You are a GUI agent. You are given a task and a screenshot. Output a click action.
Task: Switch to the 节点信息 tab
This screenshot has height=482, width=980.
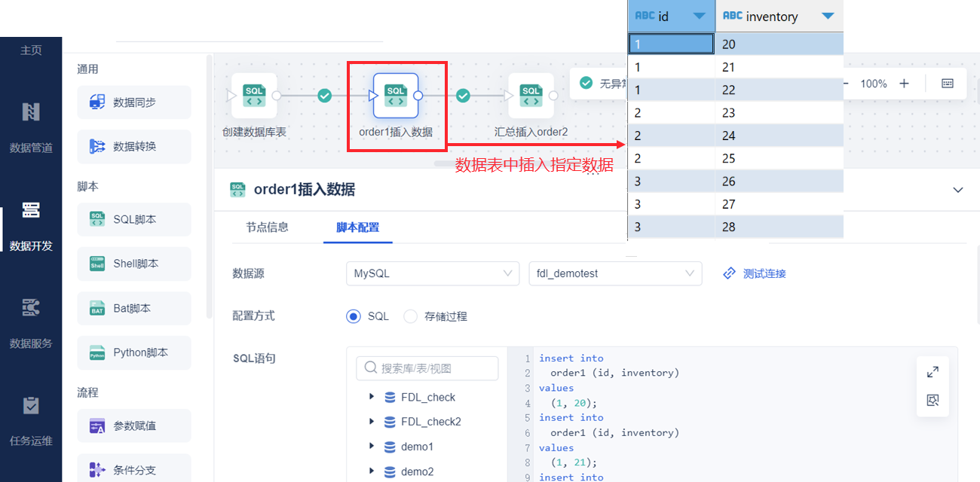pyautogui.click(x=267, y=227)
